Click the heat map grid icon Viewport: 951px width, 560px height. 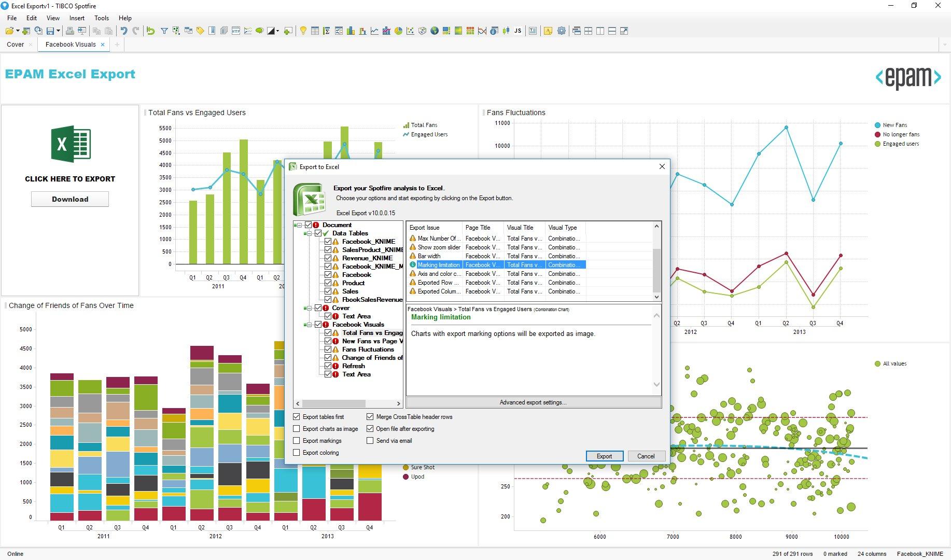tap(470, 31)
